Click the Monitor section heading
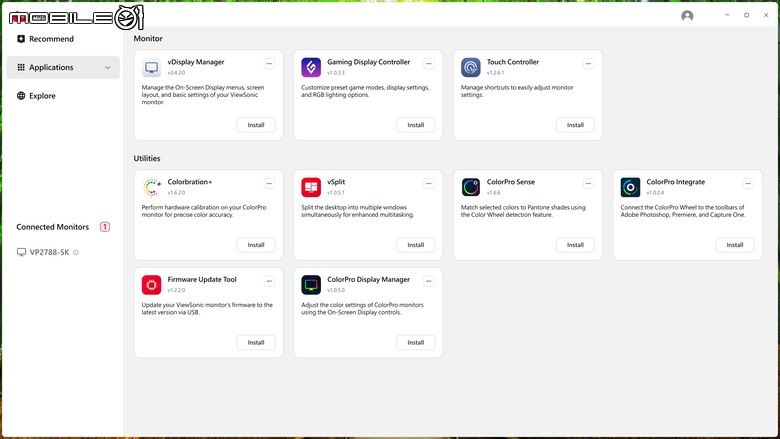This screenshot has width=780, height=439. pos(148,38)
